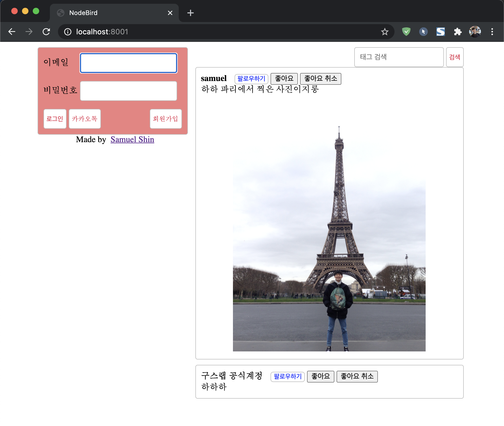Click the 카카오톡 login button
This screenshot has width=504, height=426.
coord(85,119)
